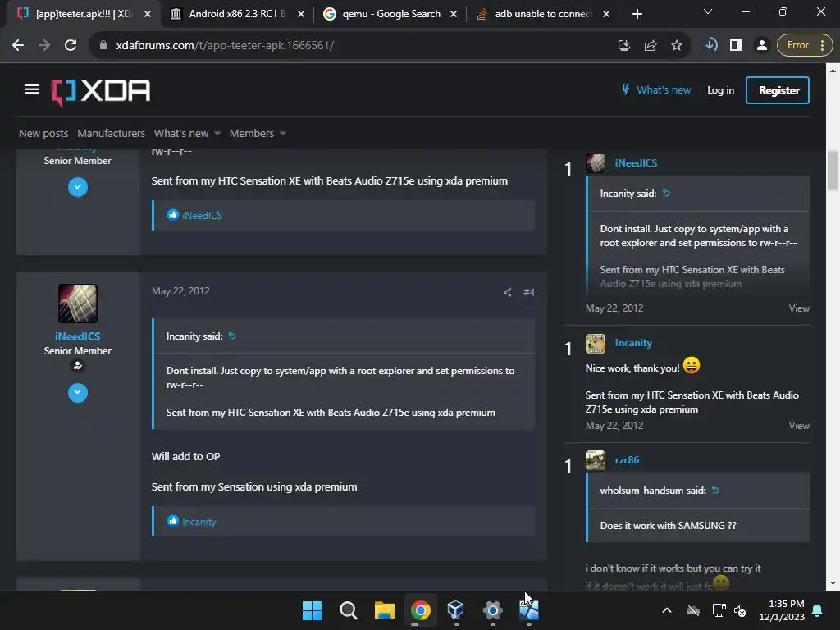Click the browser forward arrow
The image size is (840, 630).
click(44, 46)
